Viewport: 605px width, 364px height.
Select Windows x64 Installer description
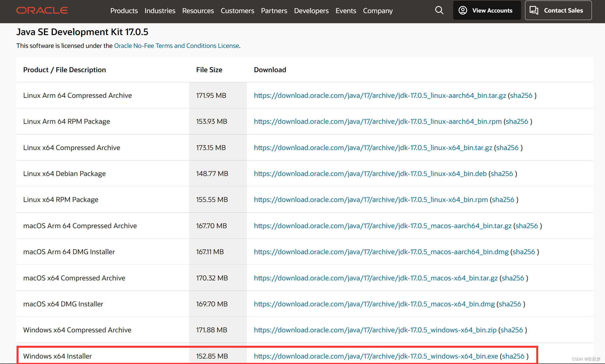coord(57,356)
